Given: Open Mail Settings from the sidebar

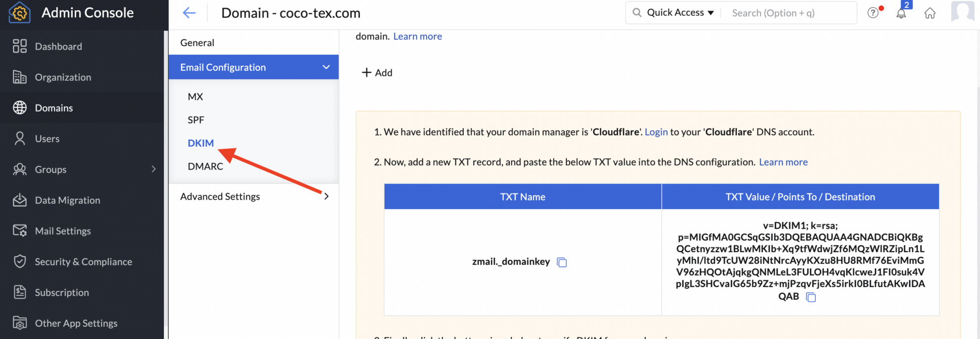Looking at the screenshot, I should (x=20, y=230).
